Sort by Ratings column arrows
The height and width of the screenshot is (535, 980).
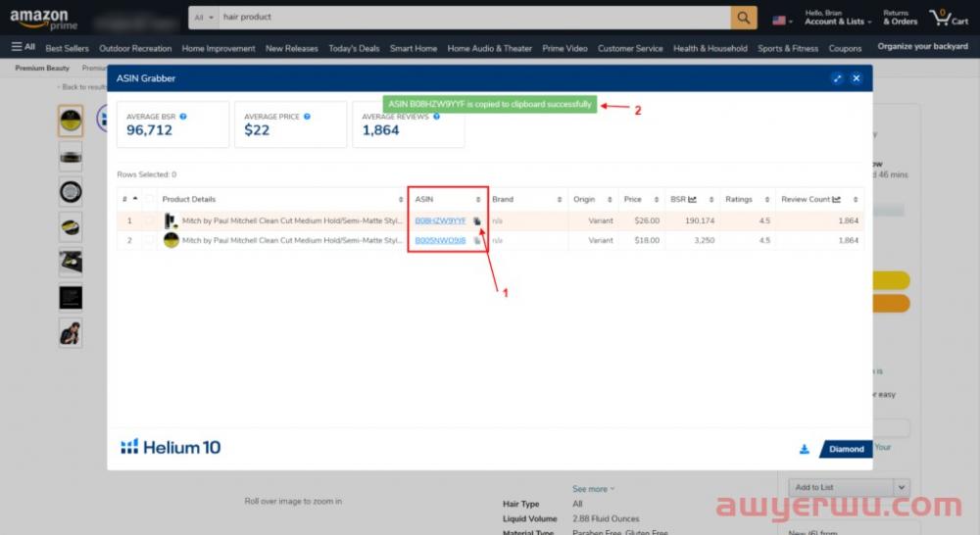pos(767,199)
